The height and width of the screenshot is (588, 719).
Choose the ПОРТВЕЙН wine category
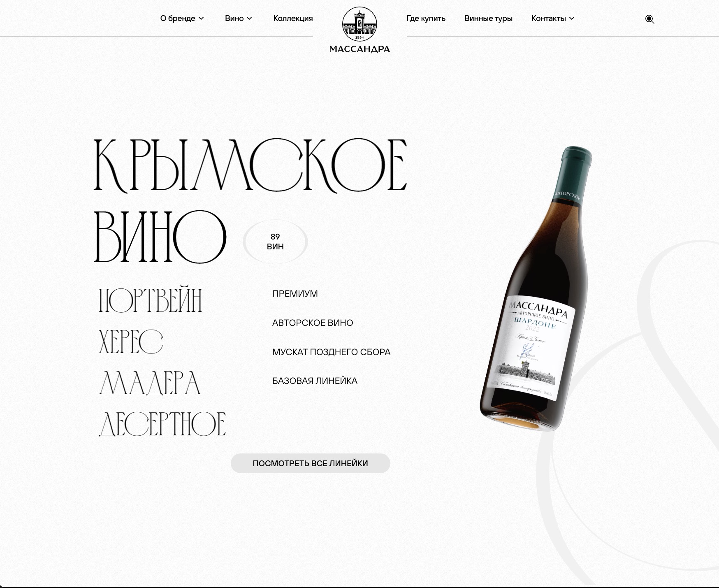coord(151,300)
